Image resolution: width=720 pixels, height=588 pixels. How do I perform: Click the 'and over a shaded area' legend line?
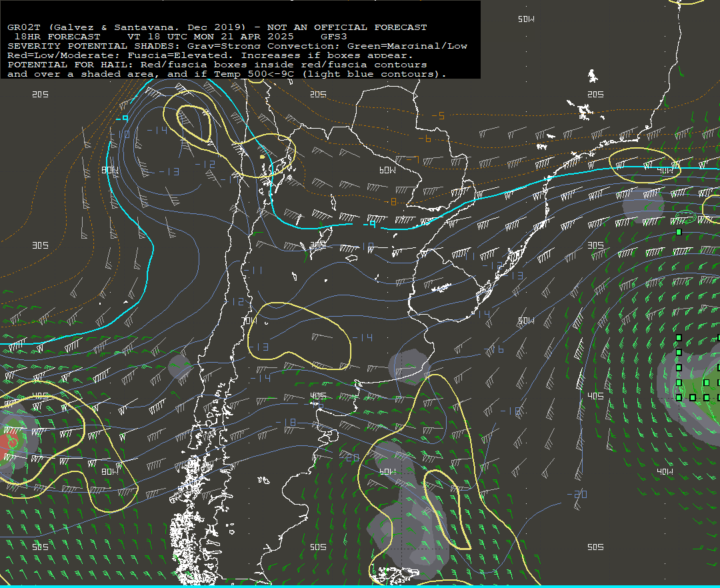click(x=227, y=74)
